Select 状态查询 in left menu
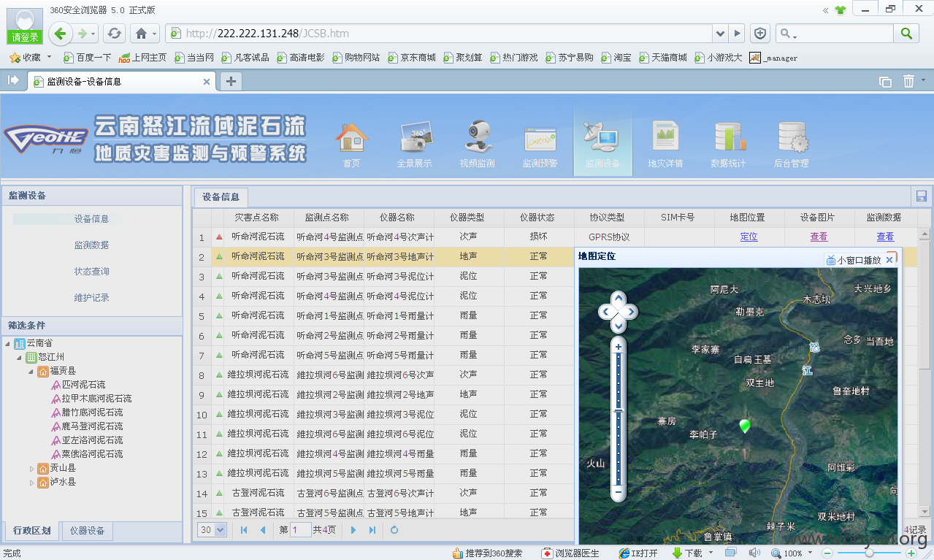 pyautogui.click(x=91, y=272)
